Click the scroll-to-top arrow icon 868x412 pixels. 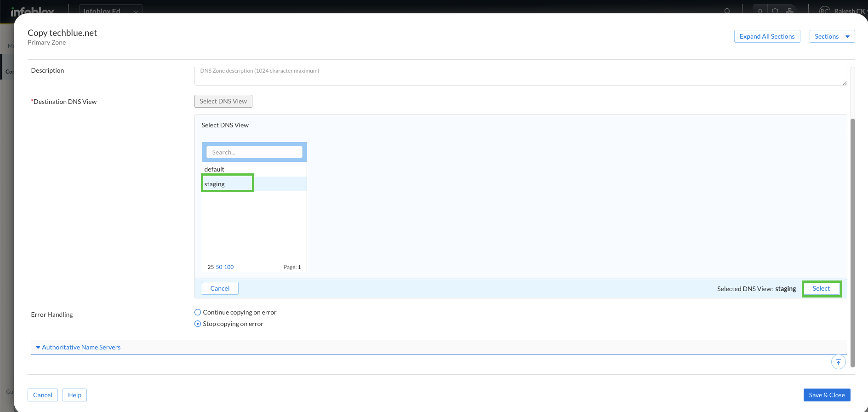(838, 362)
